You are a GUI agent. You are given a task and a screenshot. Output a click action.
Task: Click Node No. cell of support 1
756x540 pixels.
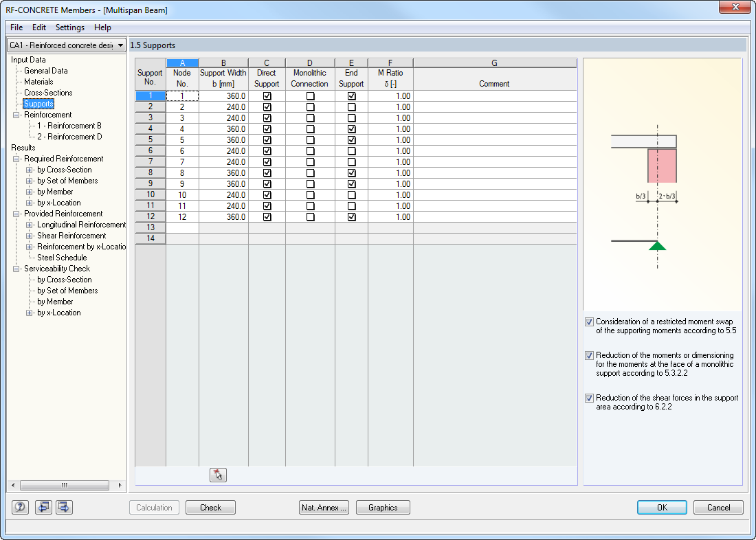pyautogui.click(x=182, y=96)
